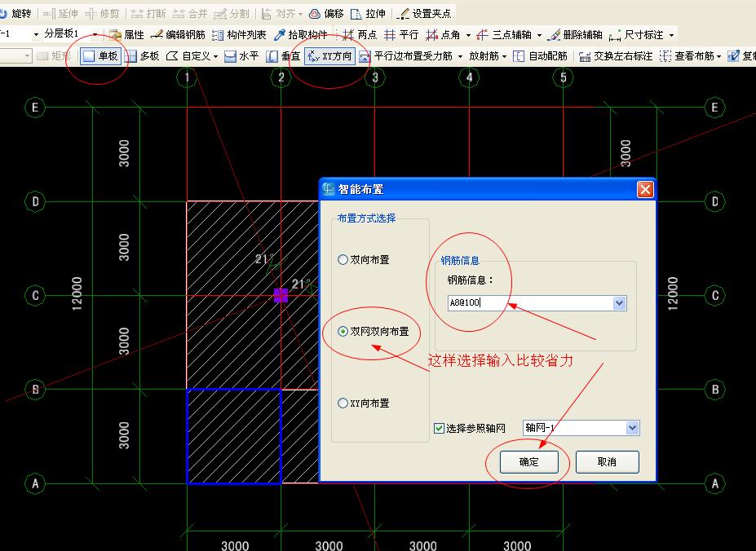The width and height of the screenshot is (756, 551).
Task: Click 删除辅轴 delete aux axis
Action: tap(576, 35)
